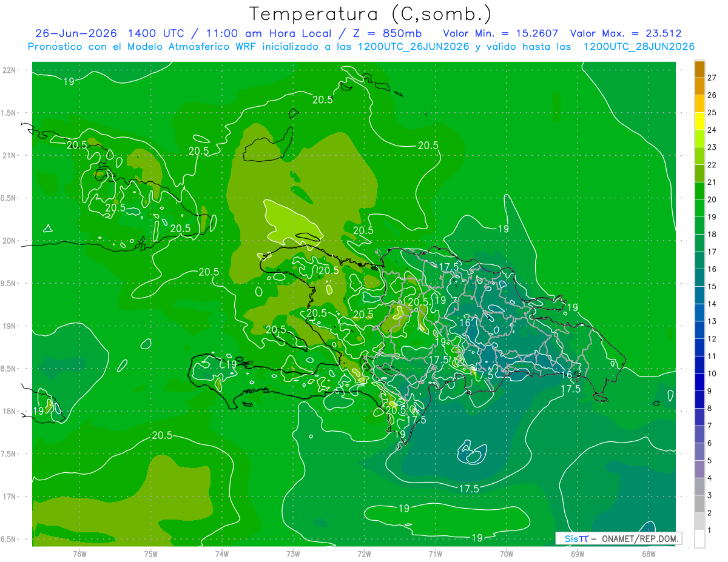Click colorbar value label '25'
The image size is (728, 562).
[x=712, y=113]
